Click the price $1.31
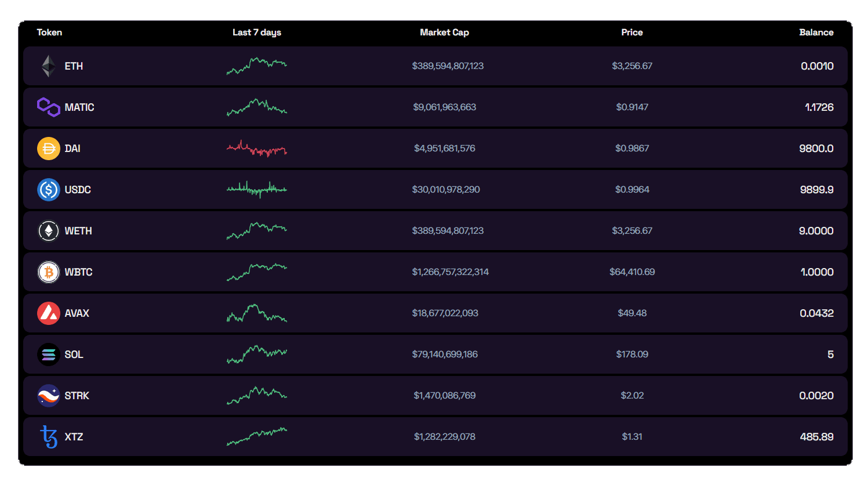This screenshot has height=481, width=868. pyautogui.click(x=632, y=437)
